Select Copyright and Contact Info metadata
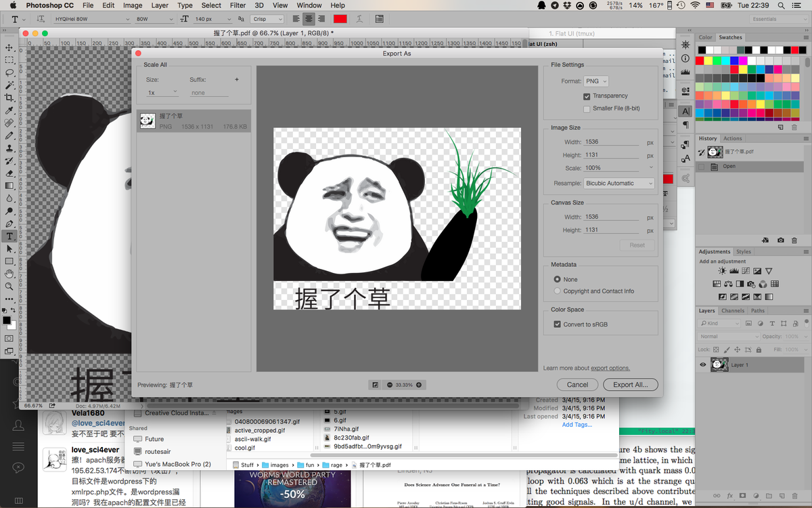 557,291
